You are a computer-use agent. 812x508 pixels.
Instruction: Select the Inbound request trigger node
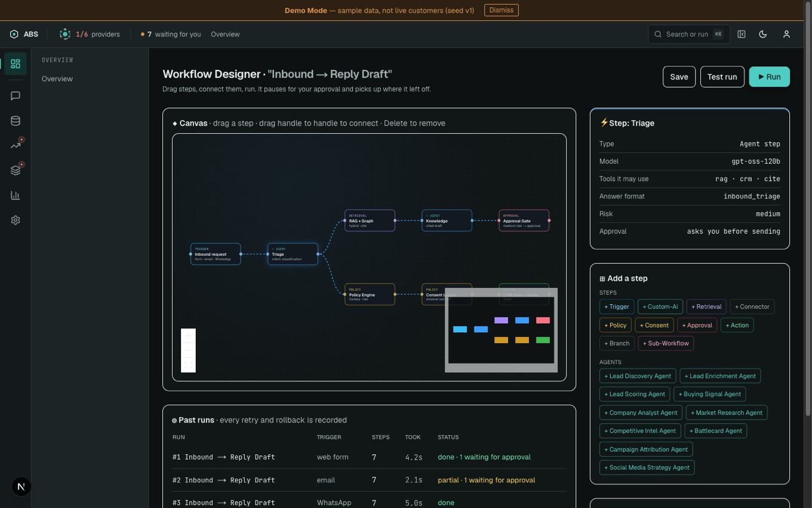click(x=216, y=254)
